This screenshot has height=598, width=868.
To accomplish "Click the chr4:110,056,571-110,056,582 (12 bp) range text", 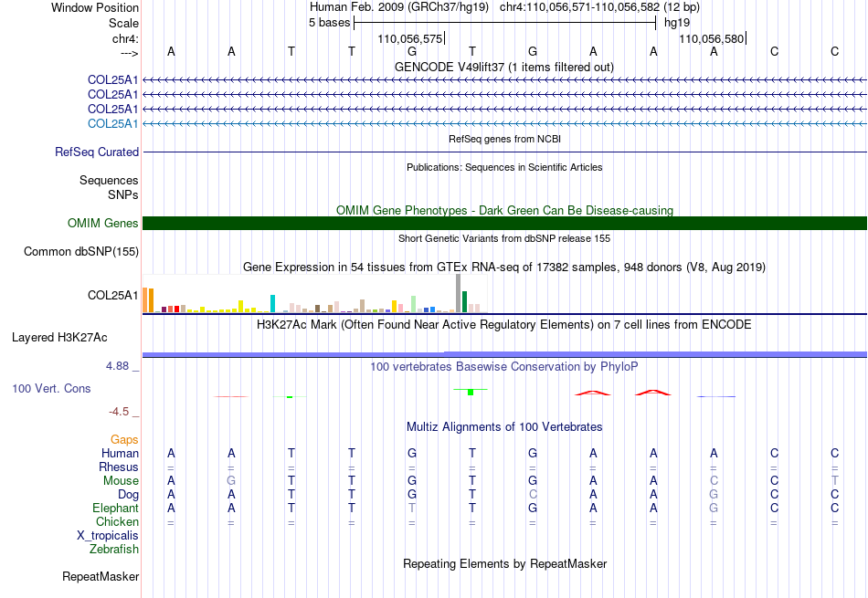I will pos(599,7).
